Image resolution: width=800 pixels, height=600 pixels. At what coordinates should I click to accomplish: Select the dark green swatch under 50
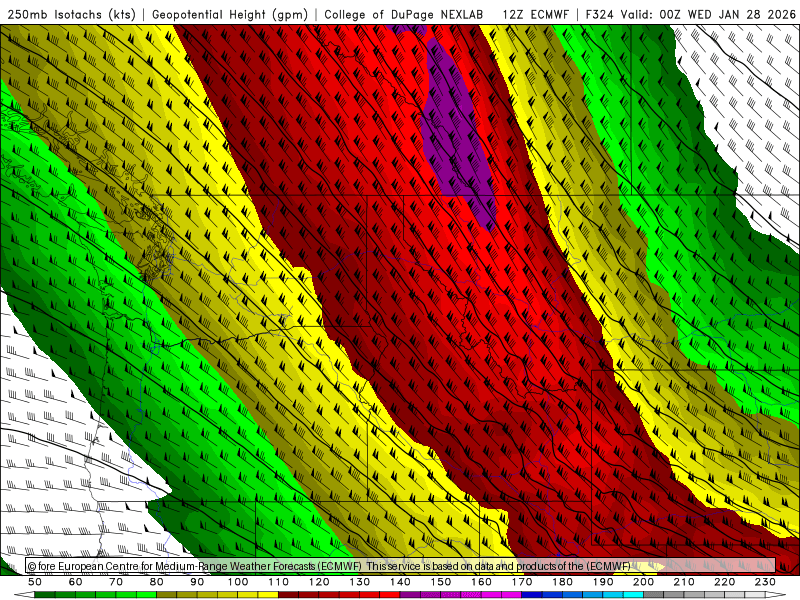(x=45, y=595)
